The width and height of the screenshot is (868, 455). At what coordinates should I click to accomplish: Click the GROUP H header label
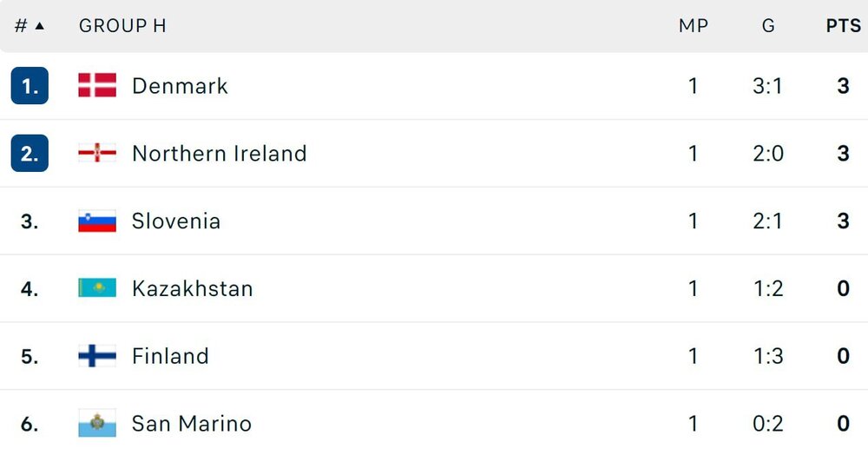pyautogui.click(x=122, y=26)
